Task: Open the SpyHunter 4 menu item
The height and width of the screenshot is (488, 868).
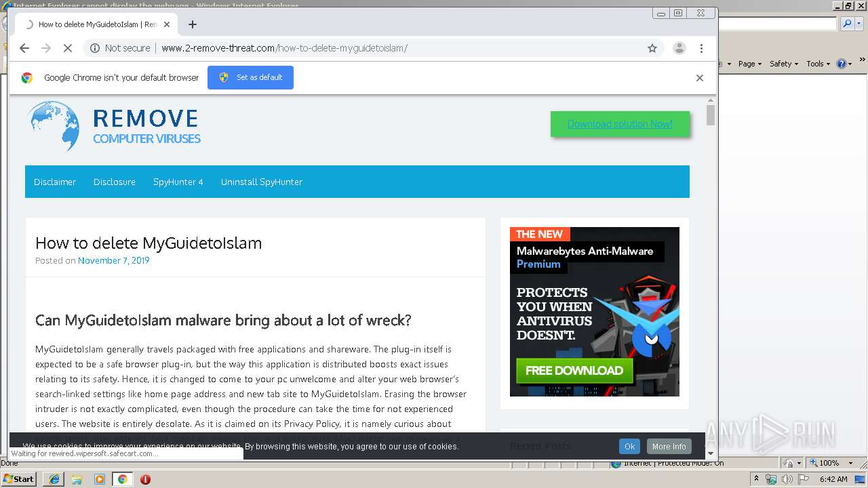Action: click(x=178, y=182)
